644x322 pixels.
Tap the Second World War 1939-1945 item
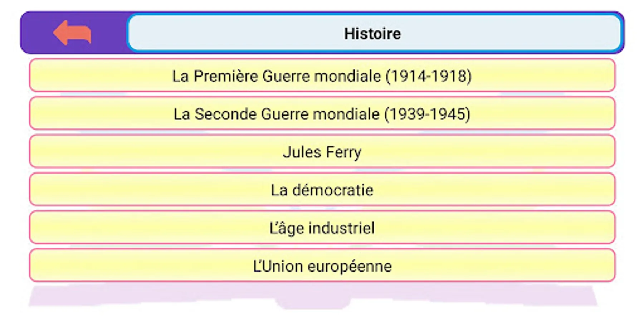tap(322, 114)
